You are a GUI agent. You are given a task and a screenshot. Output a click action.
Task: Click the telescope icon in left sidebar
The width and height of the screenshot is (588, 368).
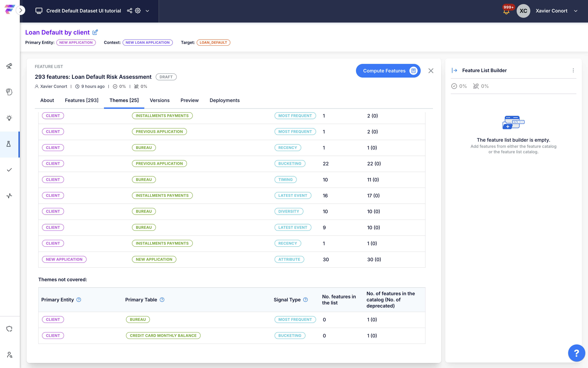pos(9,66)
